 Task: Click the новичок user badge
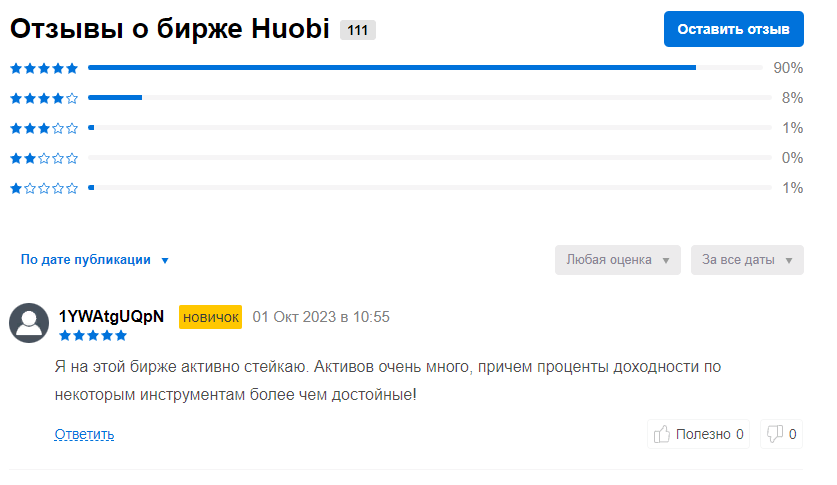(210, 317)
